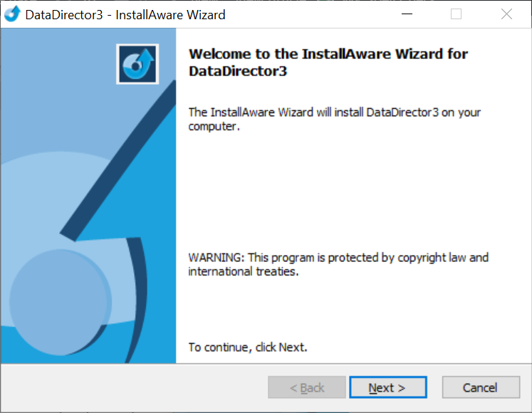
Task: Click the dark blue diagonal banner stripe
Action: point(119,160)
